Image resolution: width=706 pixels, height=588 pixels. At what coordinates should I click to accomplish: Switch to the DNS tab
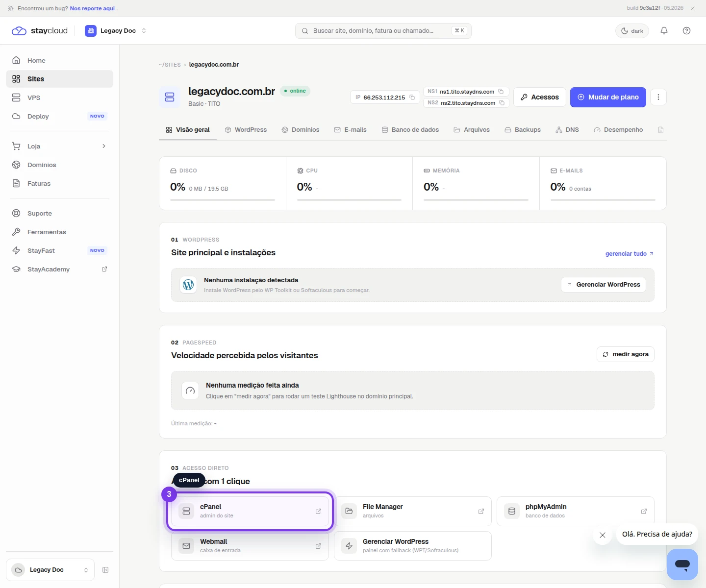pos(567,130)
